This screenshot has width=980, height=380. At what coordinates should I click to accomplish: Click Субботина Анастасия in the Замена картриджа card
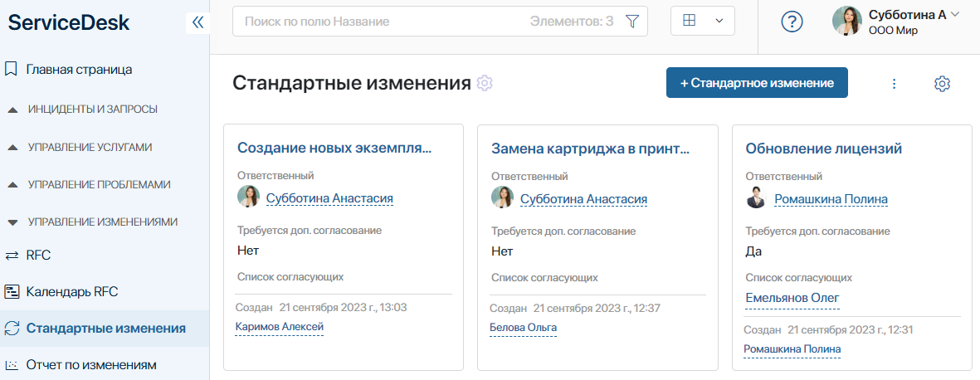point(583,199)
